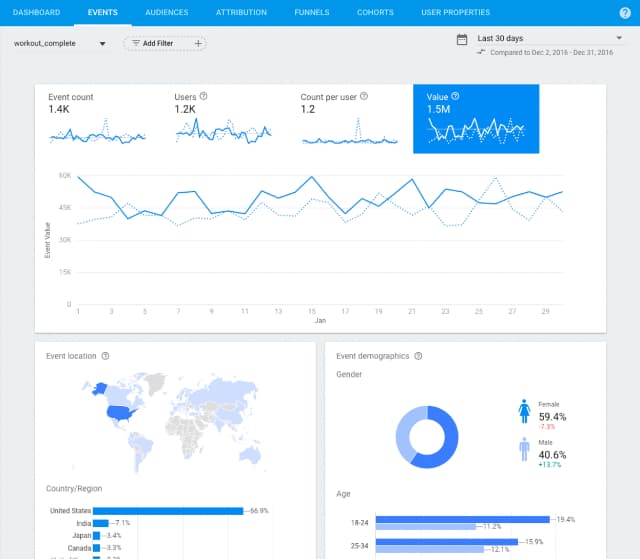Click the Event Value axis label
Viewport: 640px width, 560px height.
click(47, 240)
